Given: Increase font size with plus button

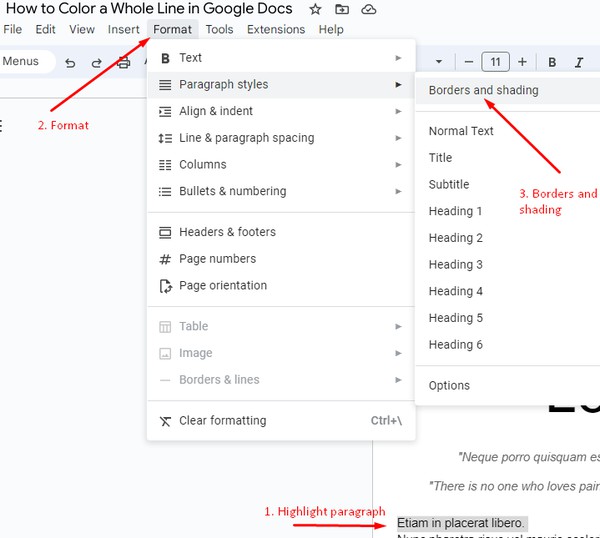Looking at the screenshot, I should click(522, 62).
